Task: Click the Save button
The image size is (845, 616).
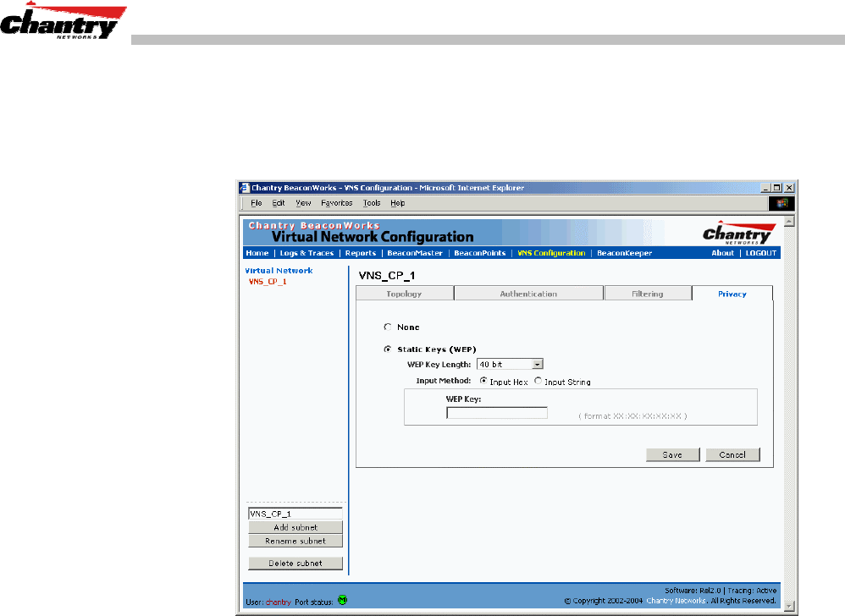Action: click(x=672, y=454)
